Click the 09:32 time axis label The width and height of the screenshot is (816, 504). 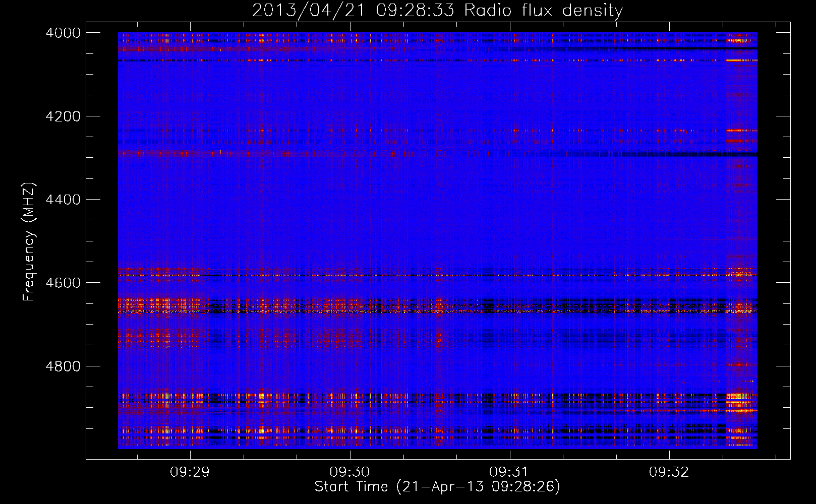pos(669,472)
